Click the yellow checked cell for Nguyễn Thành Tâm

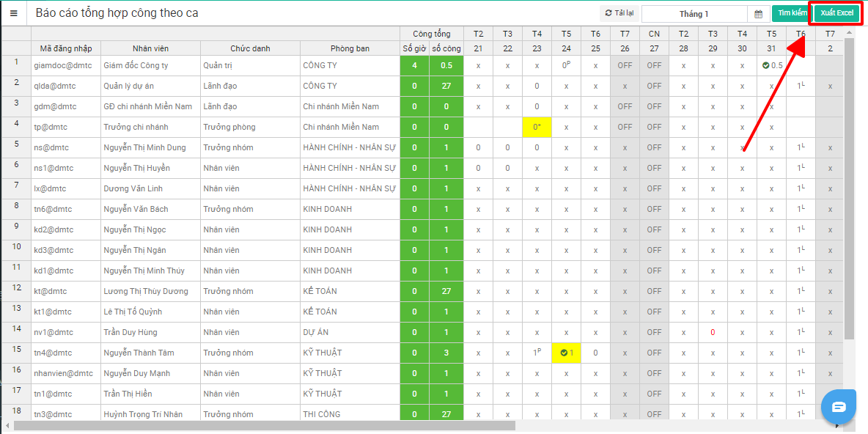(566, 353)
